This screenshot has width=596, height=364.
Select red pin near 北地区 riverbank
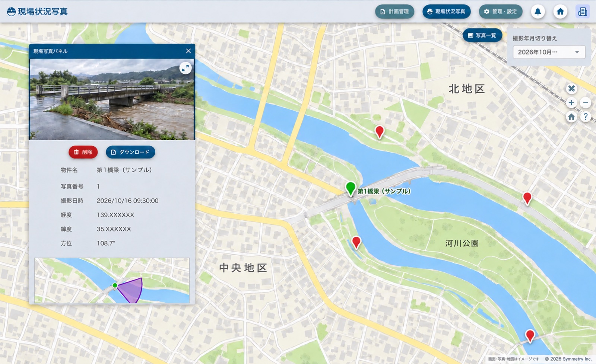[x=379, y=132]
